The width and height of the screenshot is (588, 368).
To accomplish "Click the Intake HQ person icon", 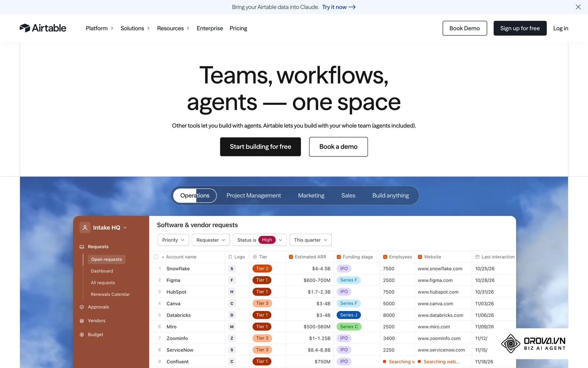I will click(85, 227).
